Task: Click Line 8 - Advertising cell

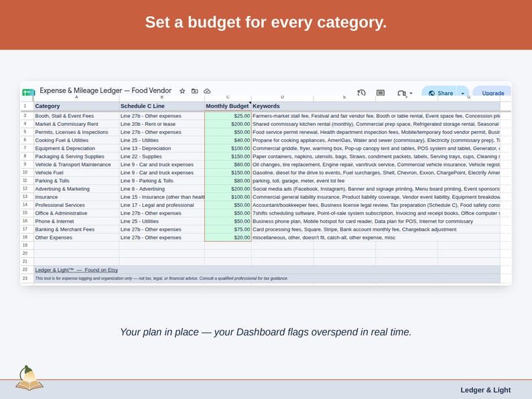Action: click(x=162, y=189)
